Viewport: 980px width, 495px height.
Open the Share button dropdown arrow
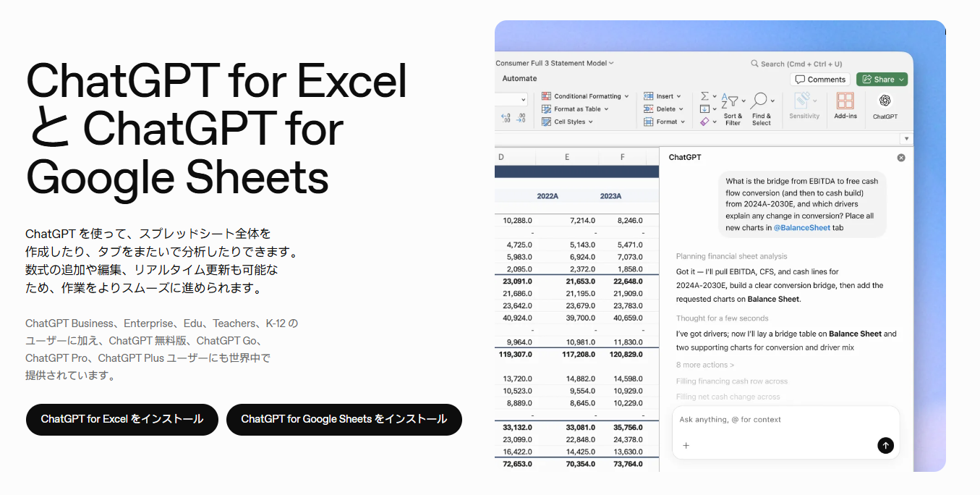click(901, 80)
